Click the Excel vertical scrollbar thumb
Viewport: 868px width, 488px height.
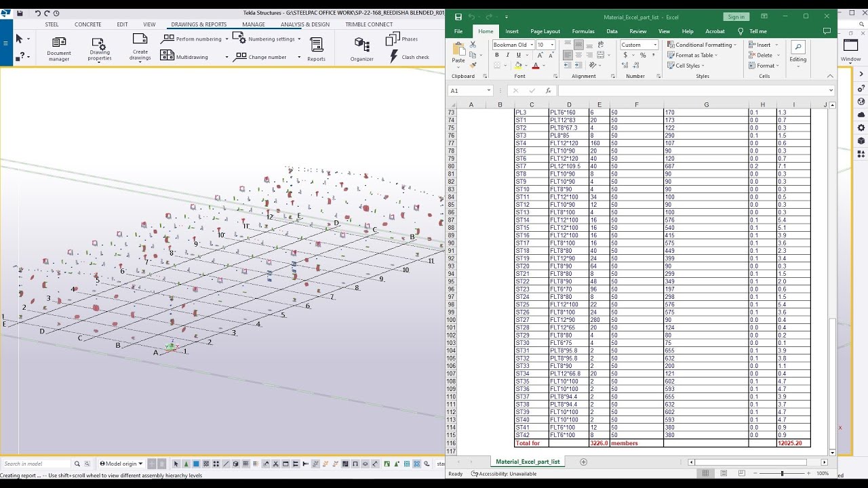tap(833, 383)
